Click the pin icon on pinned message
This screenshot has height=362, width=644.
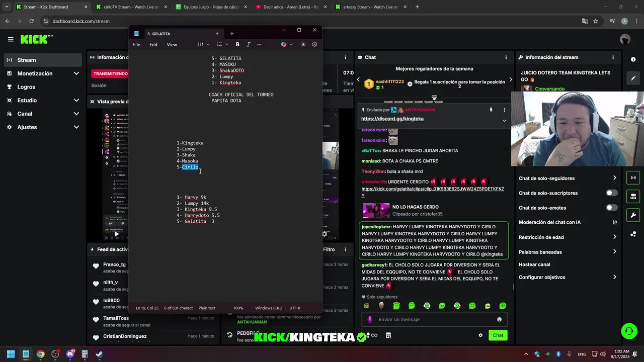(x=491, y=110)
